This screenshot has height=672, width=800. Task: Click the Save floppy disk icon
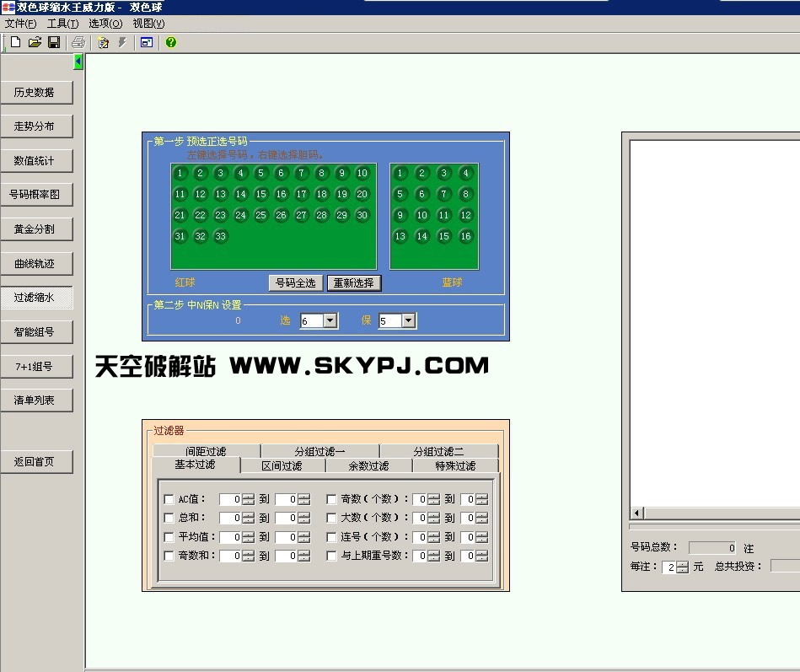tap(53, 42)
